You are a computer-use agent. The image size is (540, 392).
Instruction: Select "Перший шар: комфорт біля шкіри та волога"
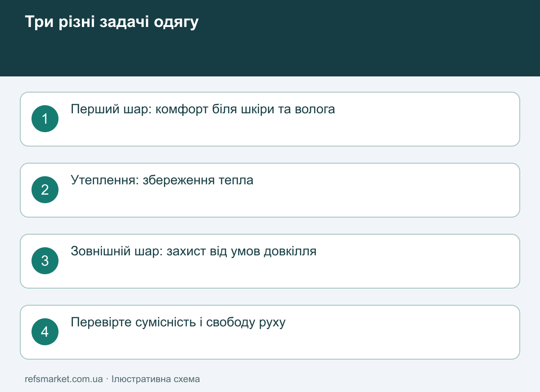pyautogui.click(x=203, y=109)
